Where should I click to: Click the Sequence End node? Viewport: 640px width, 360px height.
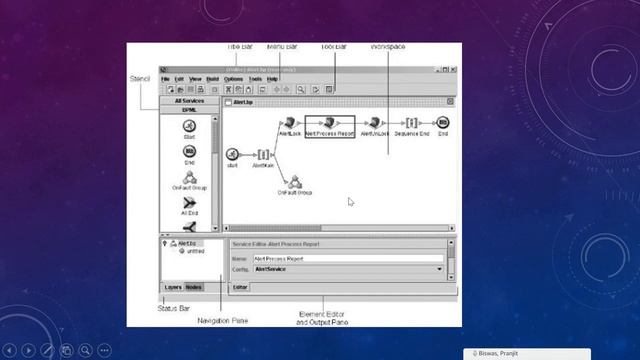point(411,123)
